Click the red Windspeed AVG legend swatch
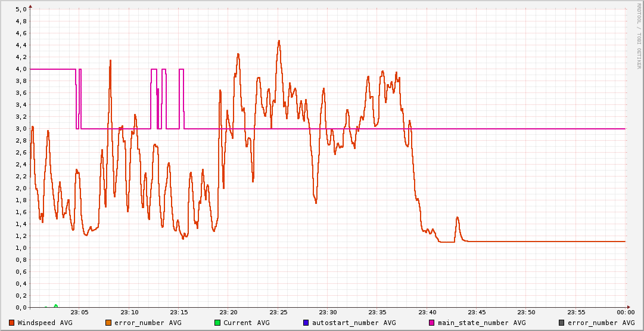644x331 pixels. [12, 323]
